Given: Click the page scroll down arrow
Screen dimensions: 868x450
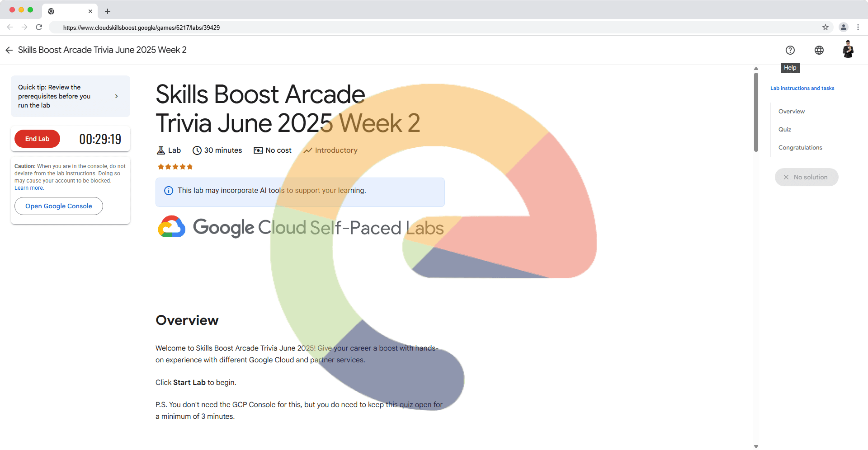Looking at the screenshot, I should [756, 446].
